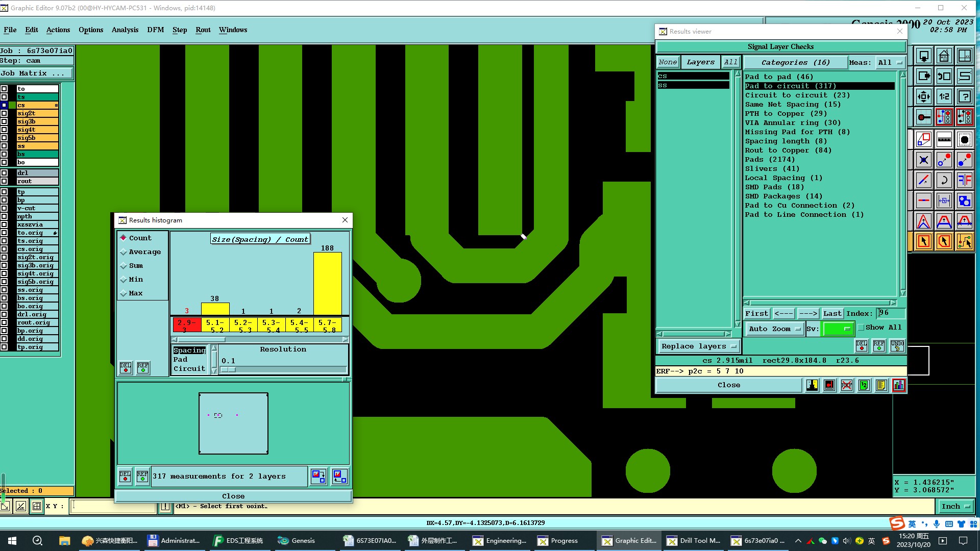Enable the Show All checkbox
980x551 pixels.
[861, 328]
